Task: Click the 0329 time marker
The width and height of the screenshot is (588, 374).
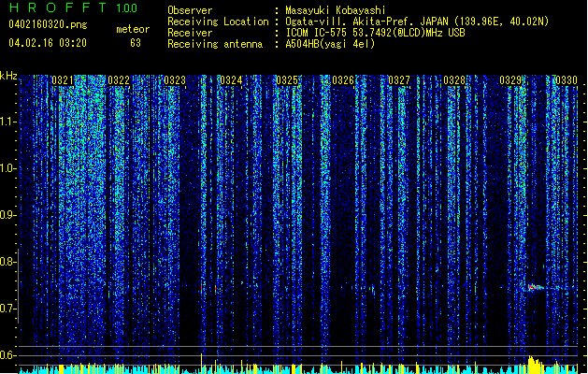Action: [x=510, y=80]
